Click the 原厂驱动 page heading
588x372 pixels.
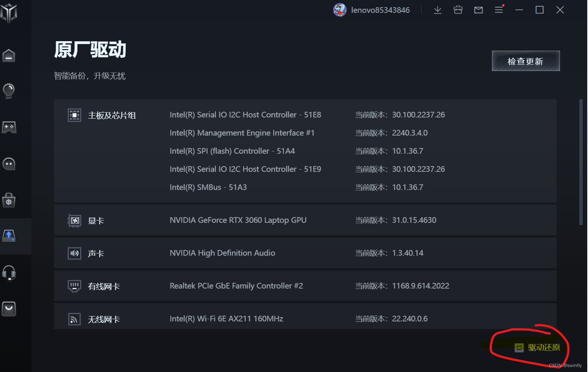(90, 50)
